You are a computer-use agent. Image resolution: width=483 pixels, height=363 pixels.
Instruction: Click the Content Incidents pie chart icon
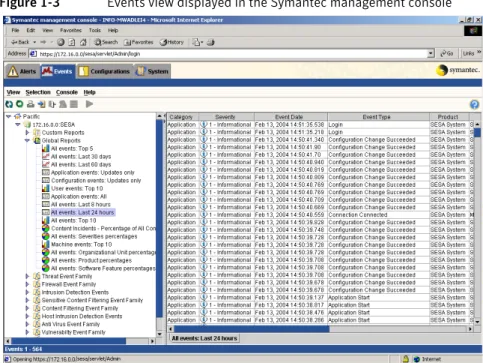click(46, 229)
